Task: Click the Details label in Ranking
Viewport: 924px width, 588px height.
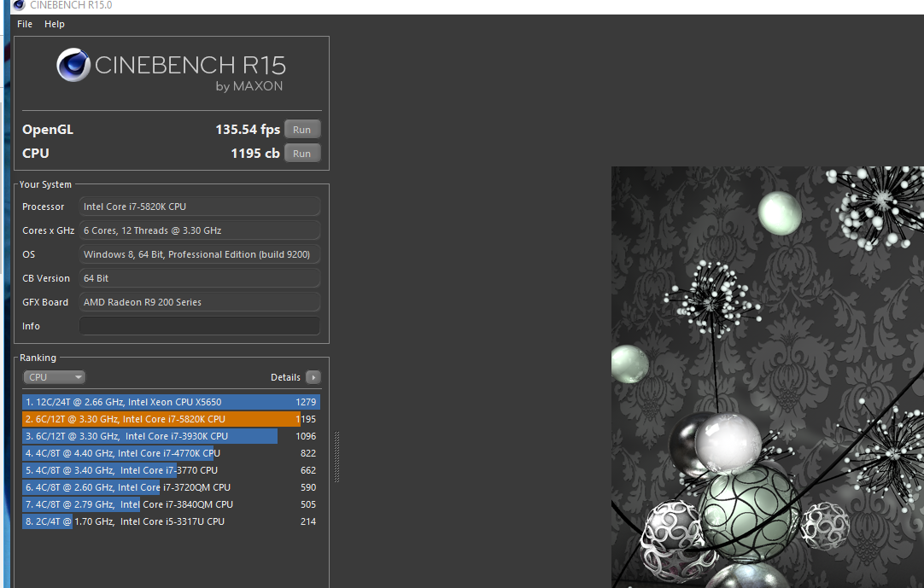Action: 285,377
